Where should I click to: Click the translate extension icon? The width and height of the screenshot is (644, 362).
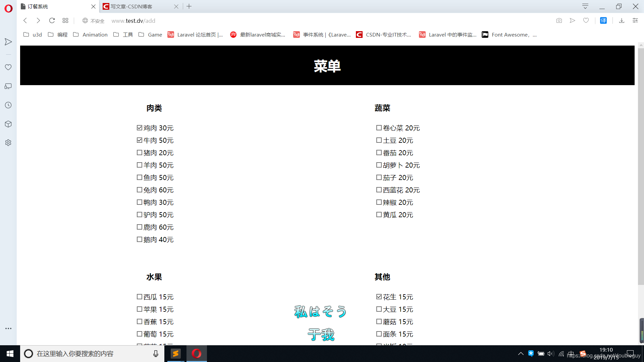coord(603,20)
